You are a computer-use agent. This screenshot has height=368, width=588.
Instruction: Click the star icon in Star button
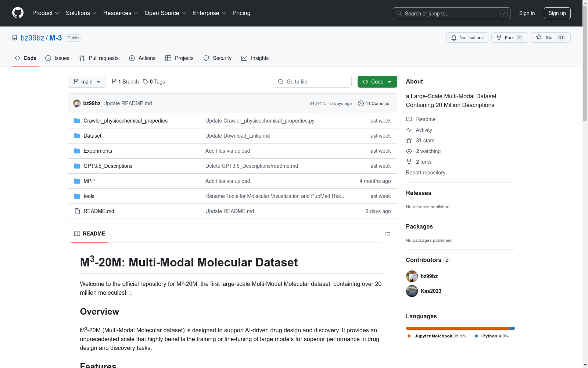pyautogui.click(x=539, y=37)
